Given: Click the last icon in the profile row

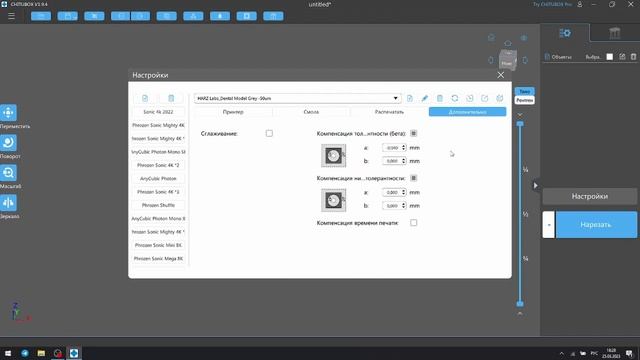Looking at the screenshot, I should (x=500, y=98).
